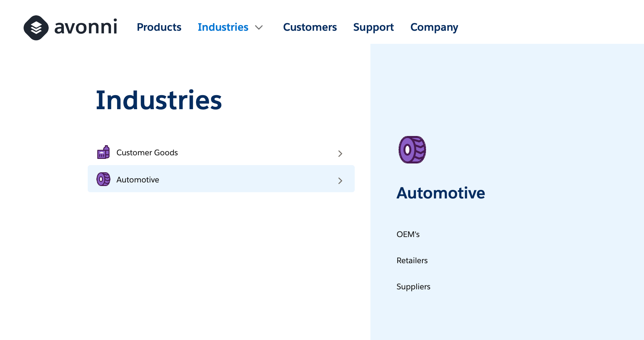Screen dimensions: 644x340
Task: Click the large Industries heading
Action: 159,100
